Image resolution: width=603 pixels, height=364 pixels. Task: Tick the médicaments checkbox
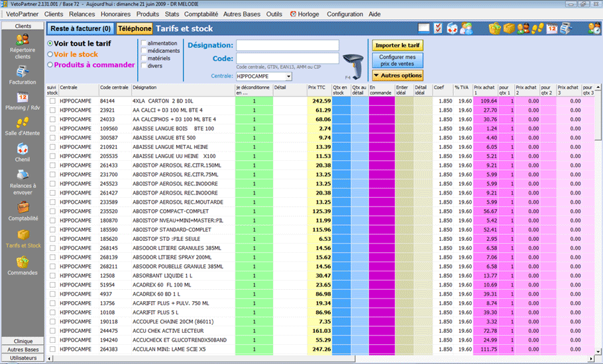pyautogui.click(x=144, y=51)
